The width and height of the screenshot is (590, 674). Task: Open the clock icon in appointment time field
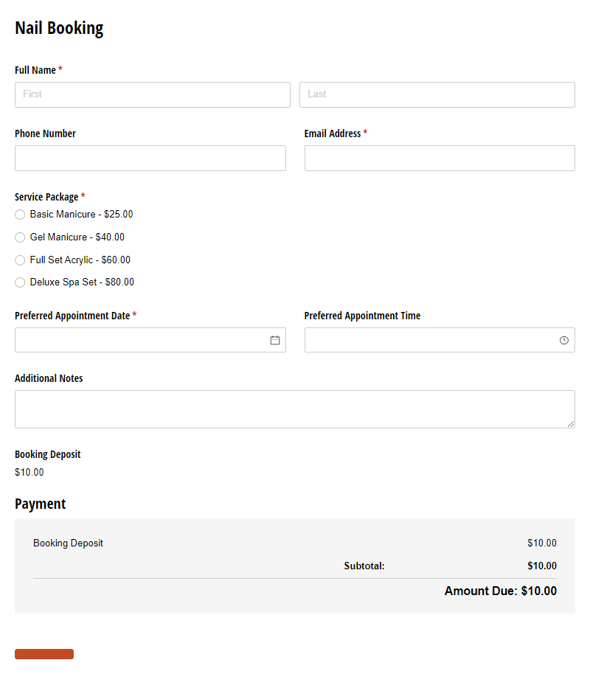564,340
